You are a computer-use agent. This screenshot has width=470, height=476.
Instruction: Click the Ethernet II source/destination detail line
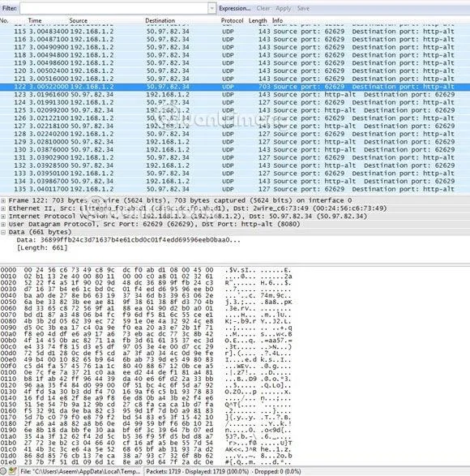[198, 208]
